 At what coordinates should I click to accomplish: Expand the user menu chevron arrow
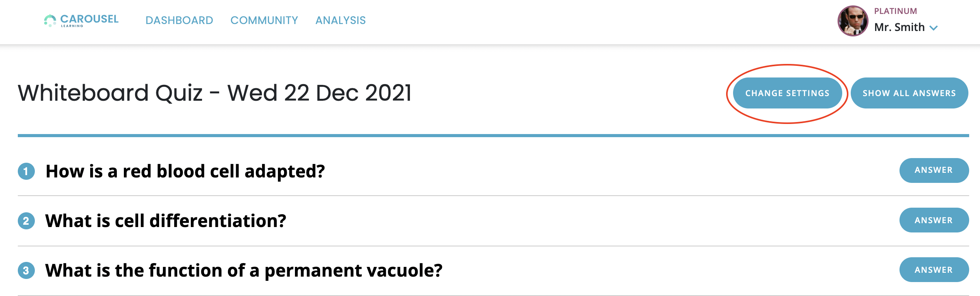(934, 28)
